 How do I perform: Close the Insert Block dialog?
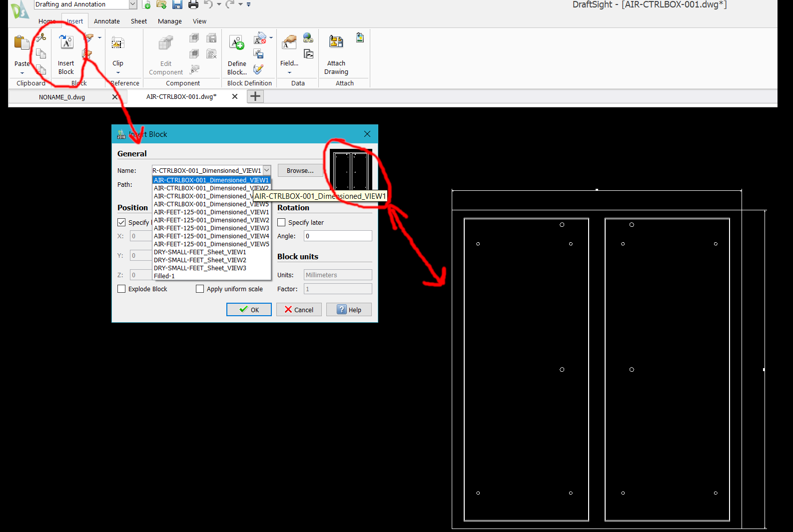click(x=367, y=134)
